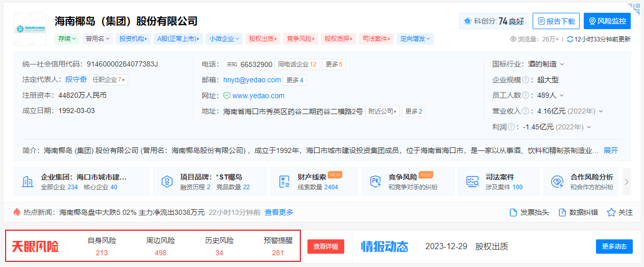Click the 查看更多 news link
This screenshot has width=644, height=267.
(x=279, y=212)
